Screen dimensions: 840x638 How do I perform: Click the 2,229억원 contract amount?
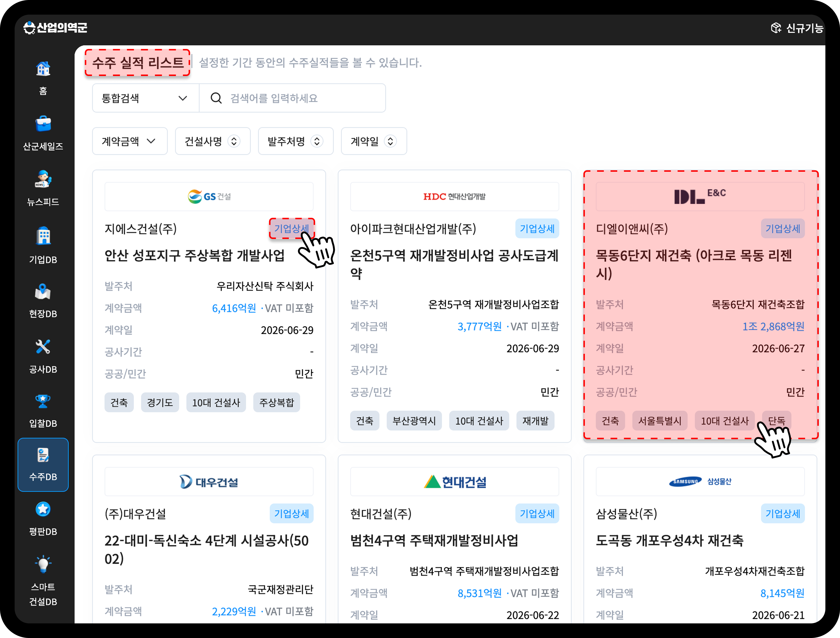(234, 611)
